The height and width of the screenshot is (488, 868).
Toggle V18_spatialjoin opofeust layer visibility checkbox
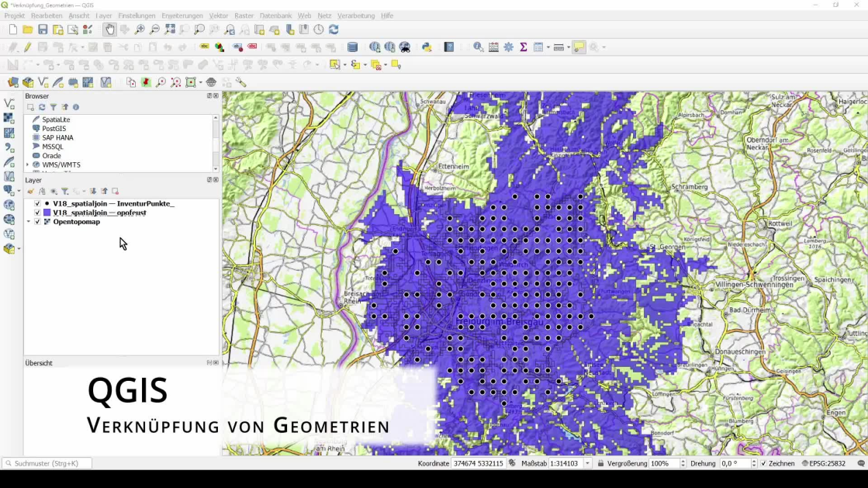tap(38, 213)
